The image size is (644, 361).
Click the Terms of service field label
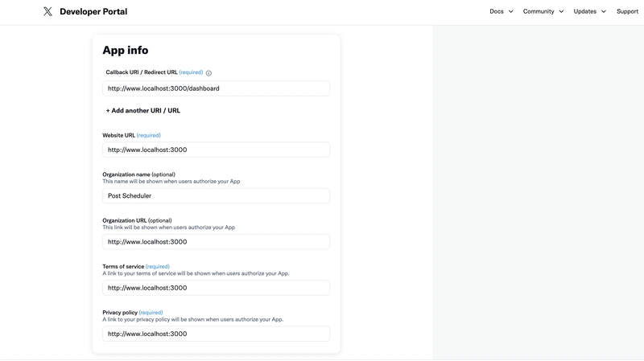[123, 266]
